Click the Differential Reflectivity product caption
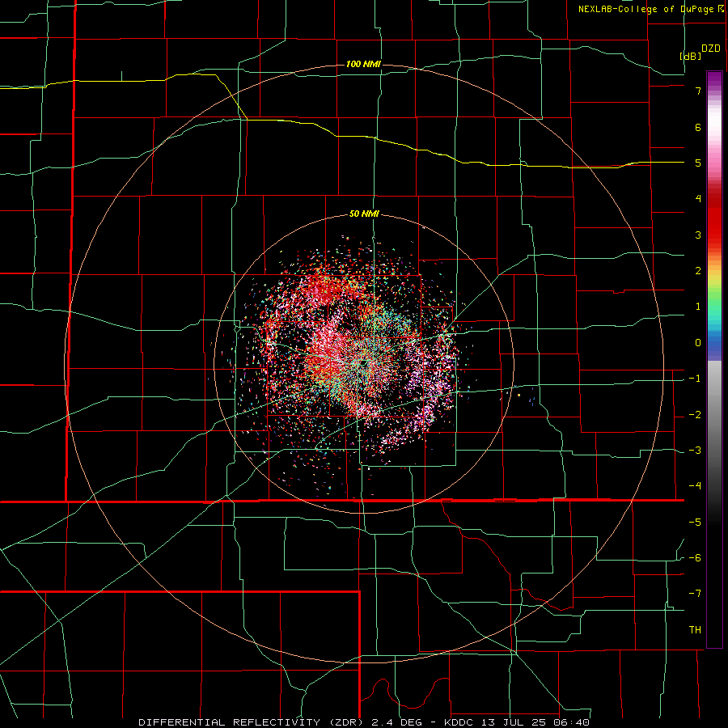 [x=364, y=722]
